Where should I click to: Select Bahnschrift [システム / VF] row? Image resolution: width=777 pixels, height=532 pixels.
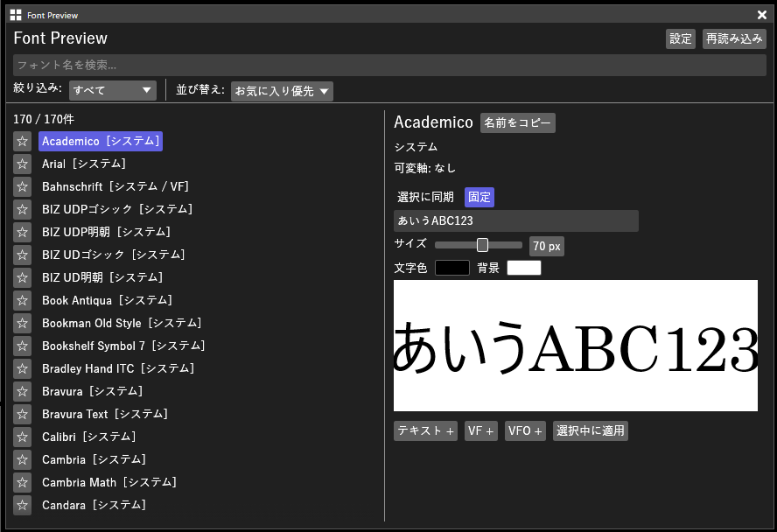pos(115,186)
